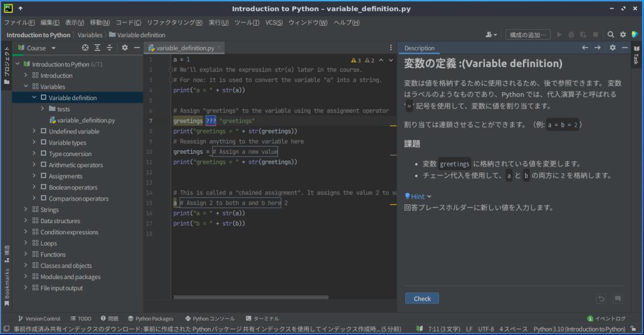Select the variable_definition.py editor tab
This screenshot has width=644, height=335.
[x=185, y=48]
